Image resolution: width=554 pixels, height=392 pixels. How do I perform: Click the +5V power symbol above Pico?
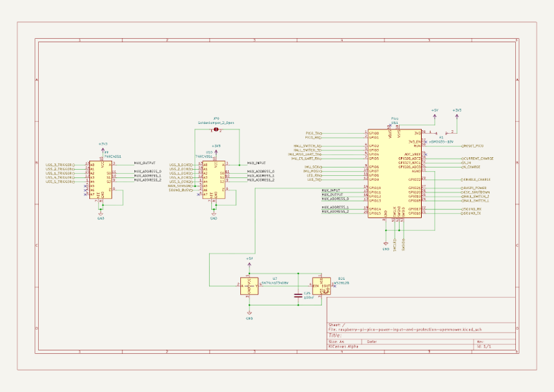coord(434,112)
